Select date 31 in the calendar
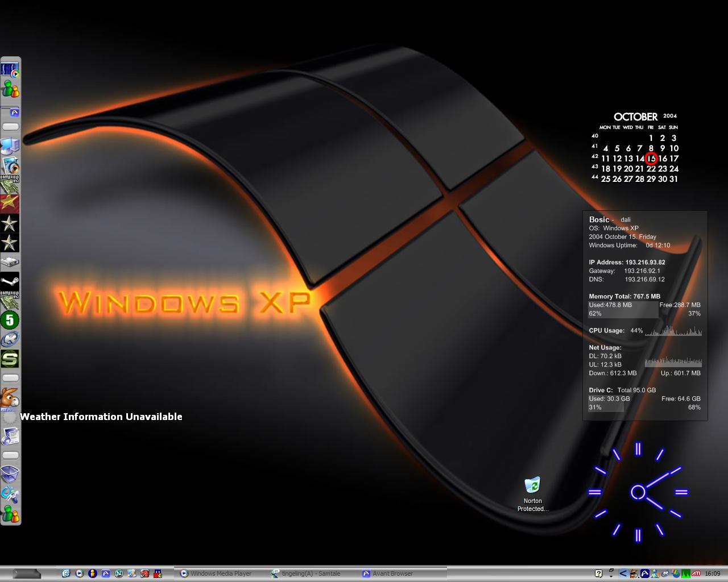Screen dimensions: 728x582 [673, 179]
